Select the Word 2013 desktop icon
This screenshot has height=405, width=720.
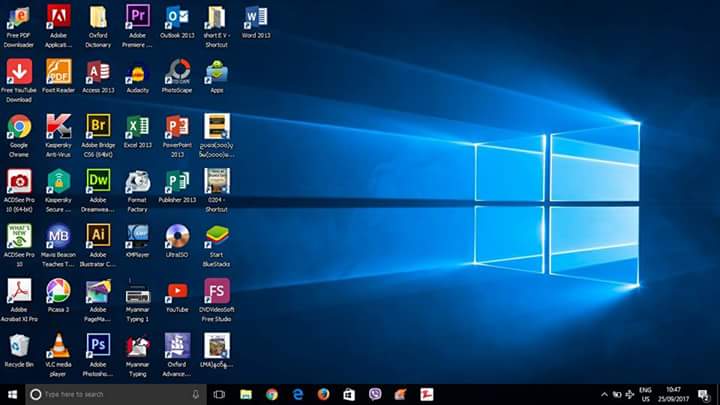(x=256, y=22)
